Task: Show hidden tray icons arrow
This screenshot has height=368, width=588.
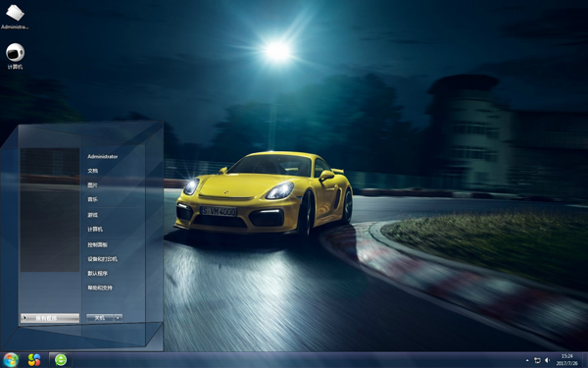Action: point(527,360)
